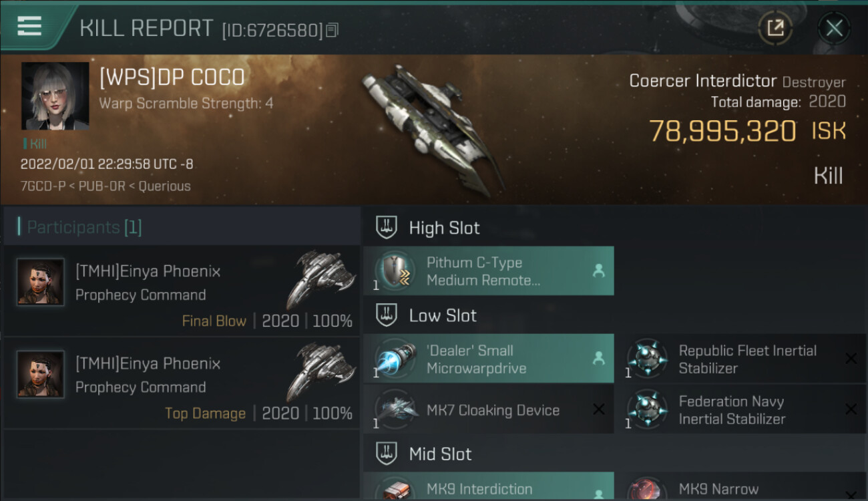Copy the kill report ID
This screenshot has height=501, width=868.
point(333,30)
